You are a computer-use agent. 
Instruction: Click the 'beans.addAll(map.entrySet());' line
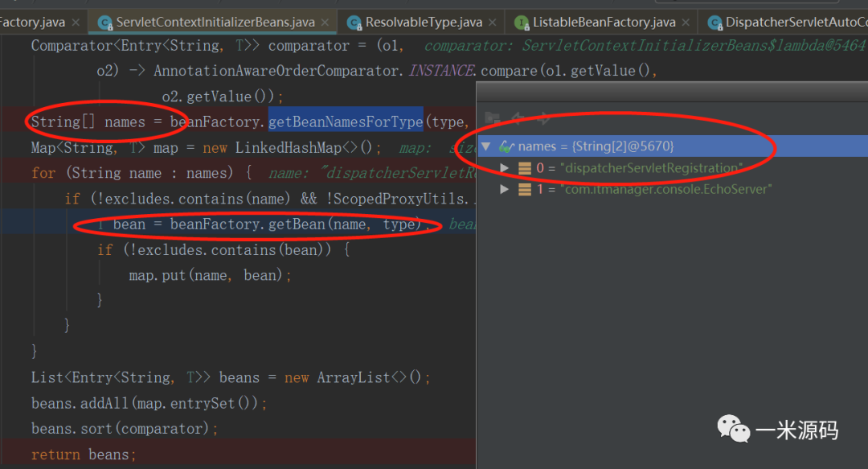(149, 404)
